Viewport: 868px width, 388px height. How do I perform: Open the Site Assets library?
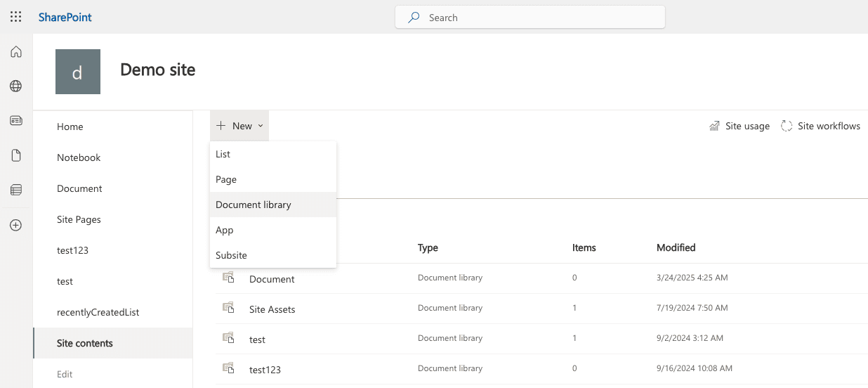tap(272, 309)
